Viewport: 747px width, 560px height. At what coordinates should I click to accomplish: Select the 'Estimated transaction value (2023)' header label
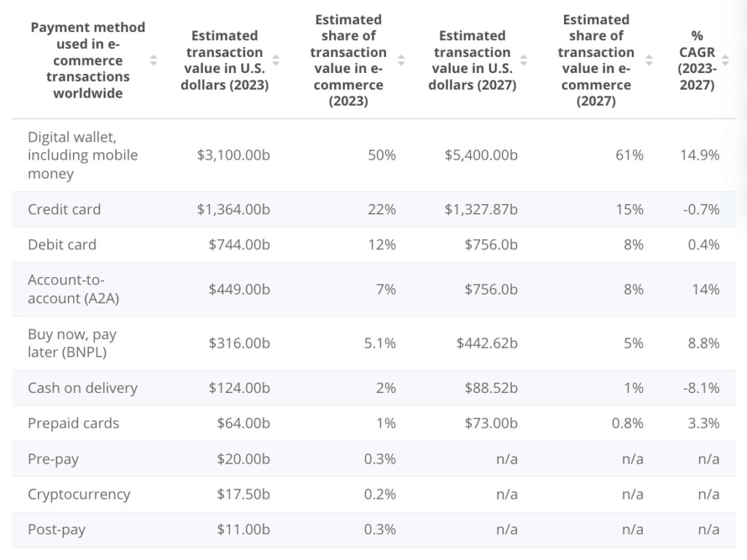pyautogui.click(x=224, y=61)
